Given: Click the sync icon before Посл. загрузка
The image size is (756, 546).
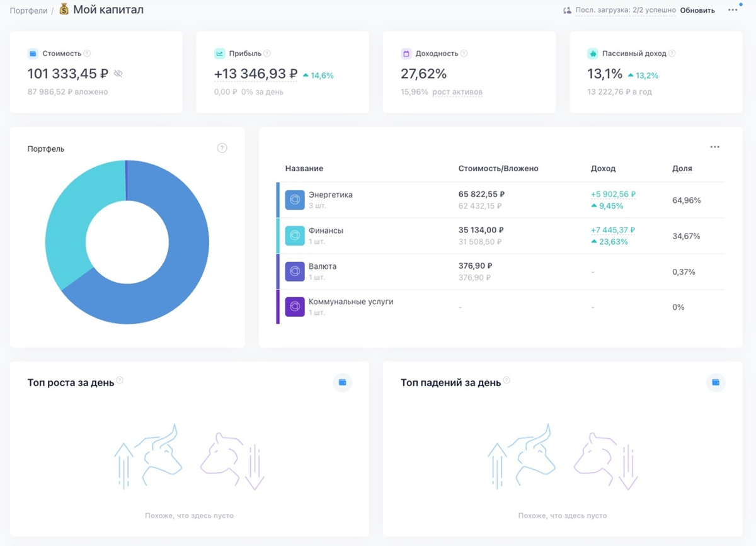Looking at the screenshot, I should point(567,10).
